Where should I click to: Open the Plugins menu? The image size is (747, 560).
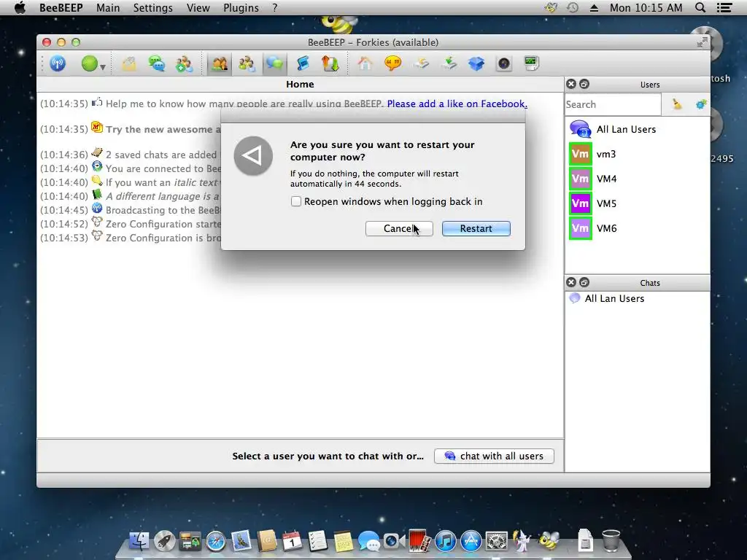point(241,8)
